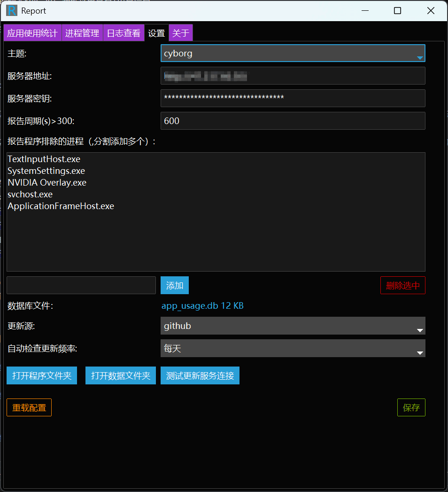Screen dimensions: 448x492
Task: Focus the 服务器密钥 password field
Action: (x=293, y=98)
